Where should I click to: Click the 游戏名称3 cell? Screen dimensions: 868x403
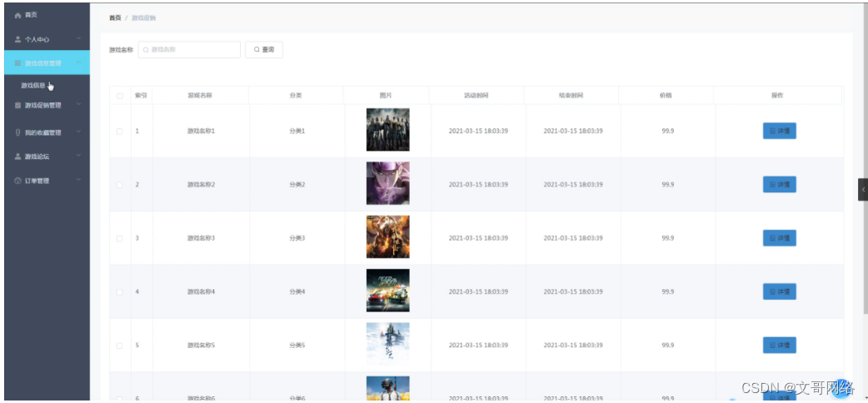coord(201,239)
